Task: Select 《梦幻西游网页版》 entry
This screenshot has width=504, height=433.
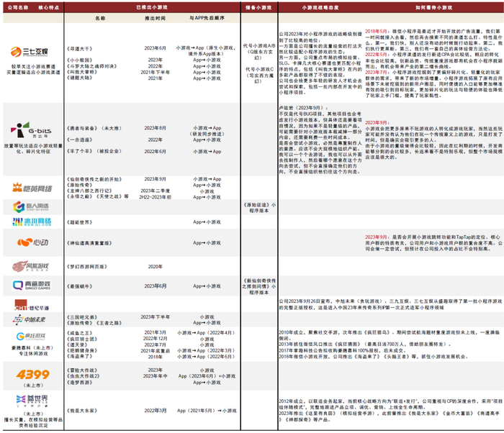Action: tap(87, 267)
